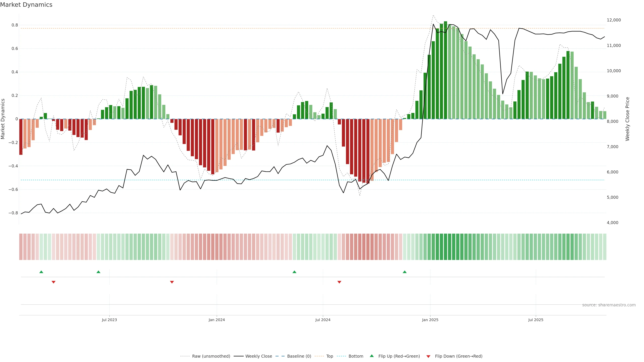The height and width of the screenshot is (362, 644).
Task: Click the Flip Up marker before Jul 2024
Action: [x=294, y=272]
